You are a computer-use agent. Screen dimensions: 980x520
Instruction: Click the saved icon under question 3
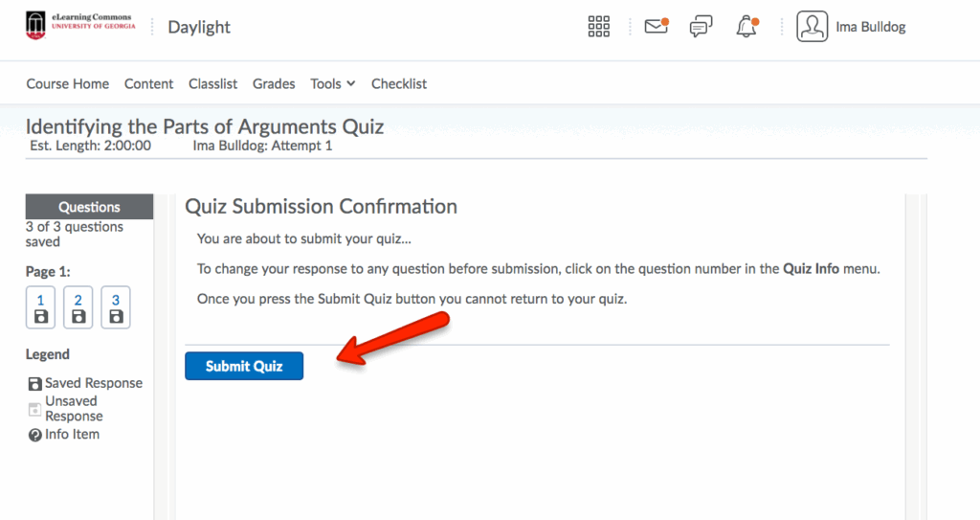click(116, 316)
